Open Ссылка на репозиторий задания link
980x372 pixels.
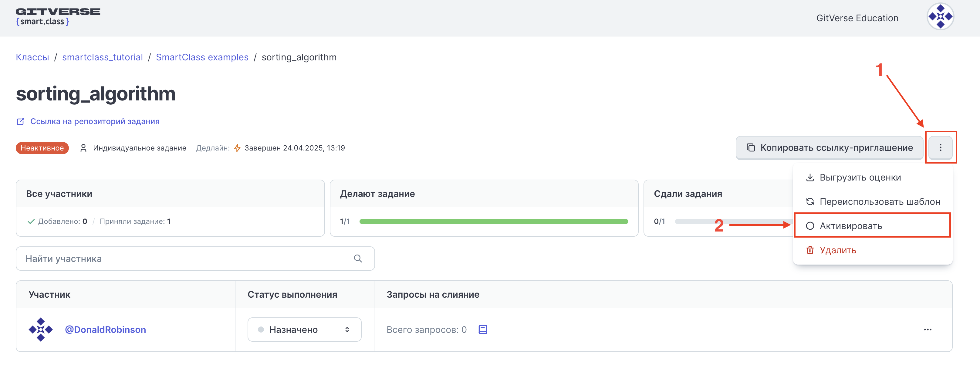pos(95,121)
